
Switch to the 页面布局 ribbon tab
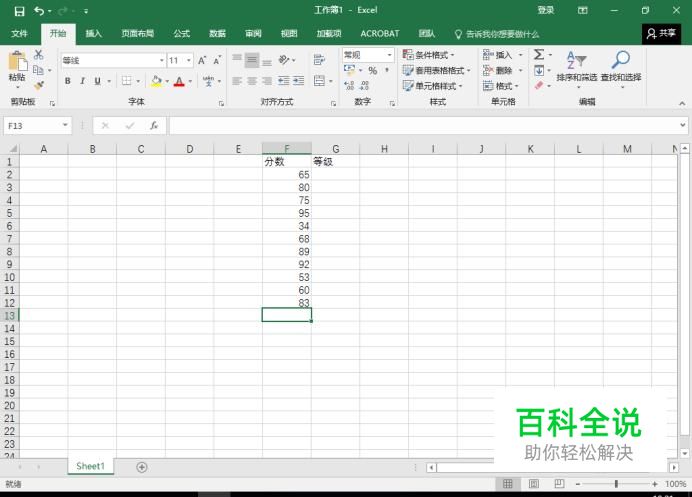coord(138,34)
